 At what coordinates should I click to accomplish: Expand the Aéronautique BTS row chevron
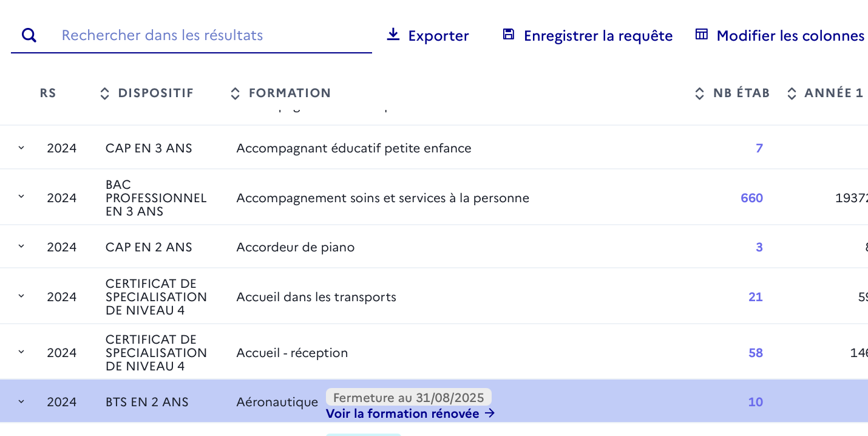pos(21,401)
